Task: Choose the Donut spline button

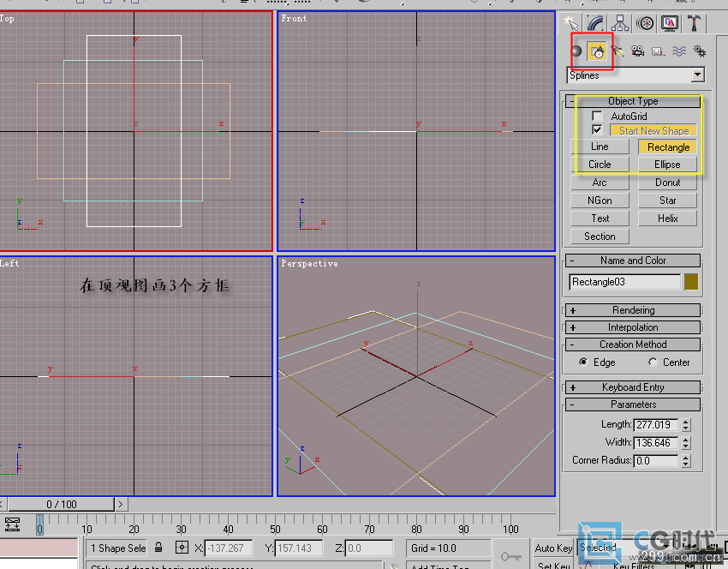Action: (667, 183)
